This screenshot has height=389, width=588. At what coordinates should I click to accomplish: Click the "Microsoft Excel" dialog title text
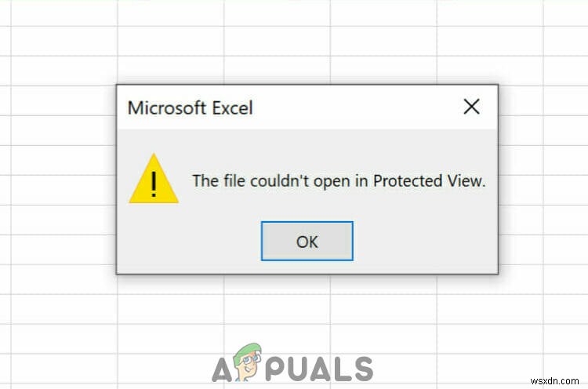[191, 108]
